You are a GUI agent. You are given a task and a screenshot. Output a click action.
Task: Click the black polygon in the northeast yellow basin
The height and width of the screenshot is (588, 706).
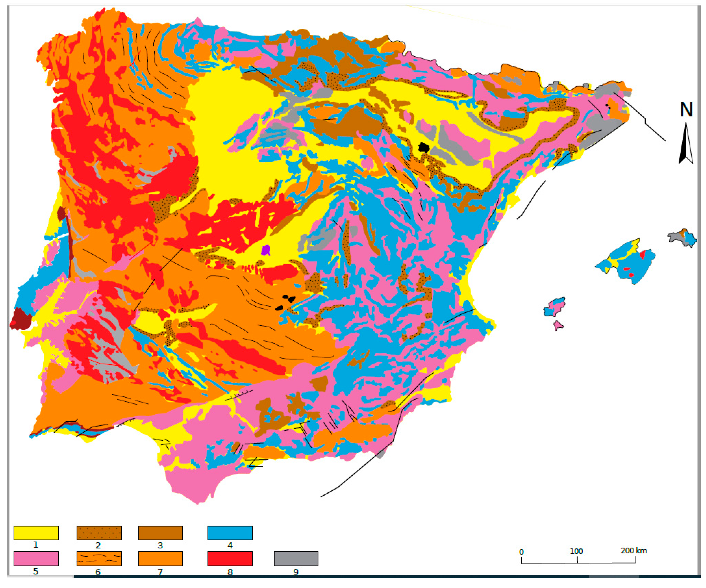point(424,147)
